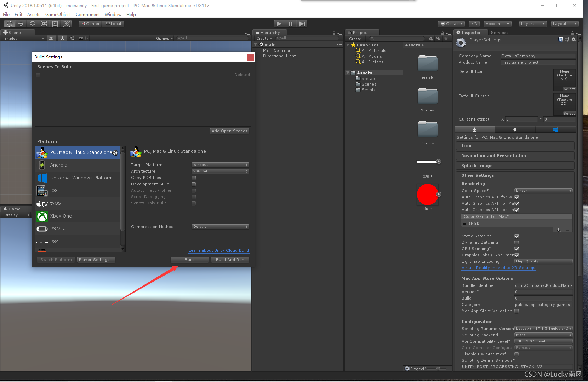Image resolution: width=588 pixels, height=382 pixels.
Task: Open the cloud services icon
Action: click(474, 24)
